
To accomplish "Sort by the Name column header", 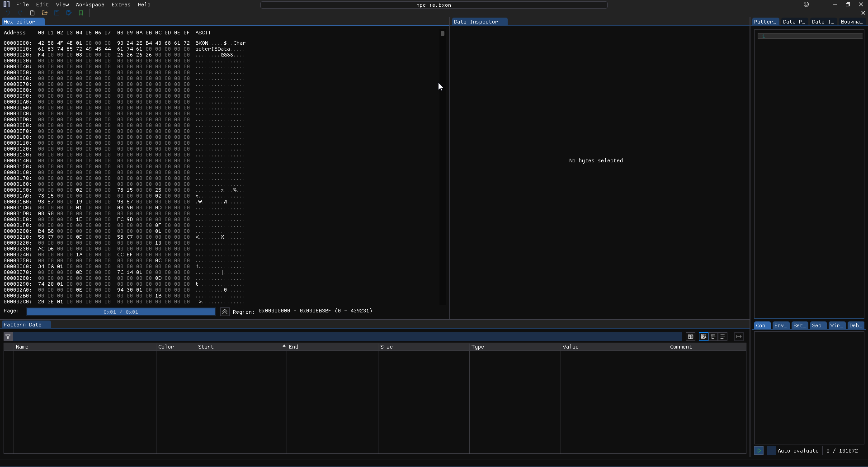I will 85,347.
